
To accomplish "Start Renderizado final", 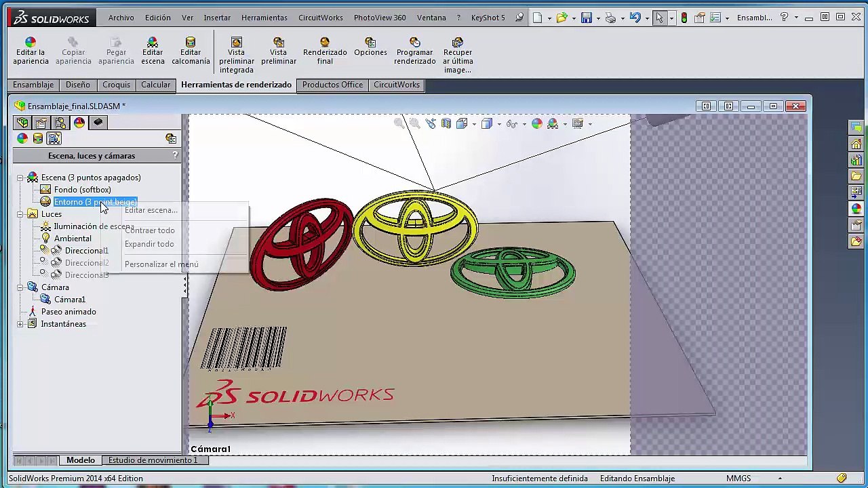I will 325,52.
